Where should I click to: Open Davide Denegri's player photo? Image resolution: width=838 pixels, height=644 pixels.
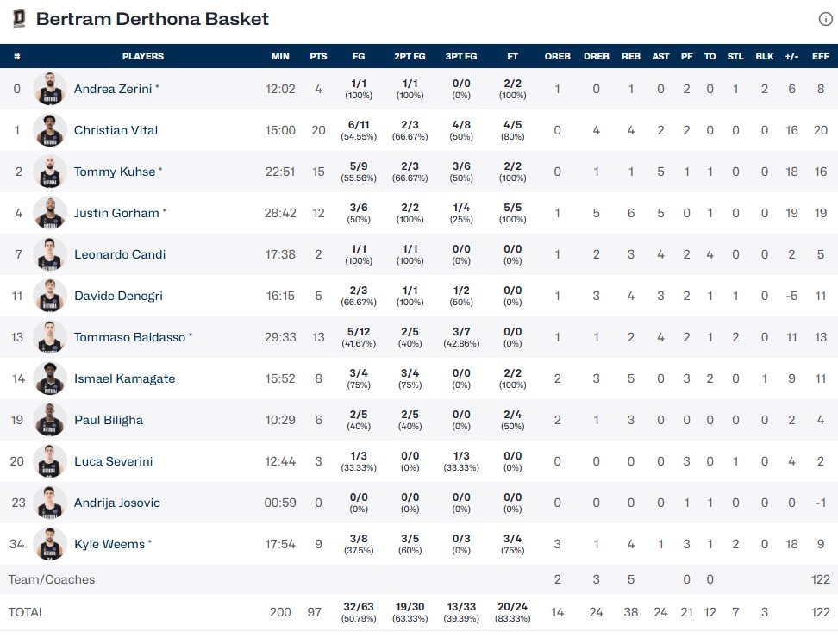click(x=50, y=296)
